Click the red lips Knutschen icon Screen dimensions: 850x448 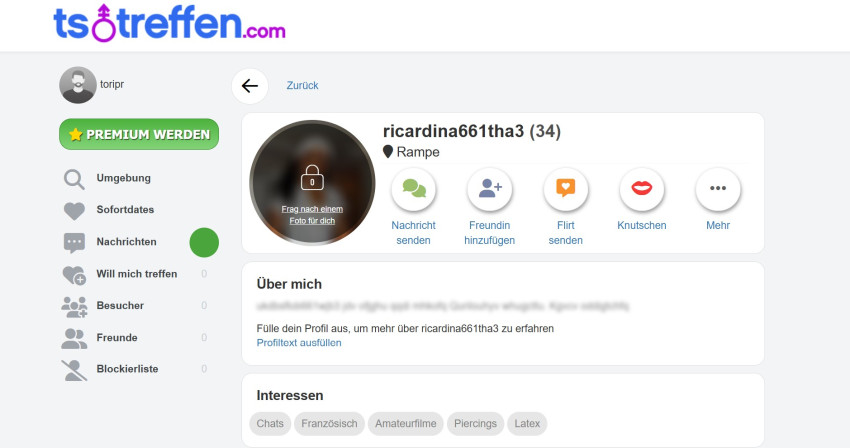642,189
